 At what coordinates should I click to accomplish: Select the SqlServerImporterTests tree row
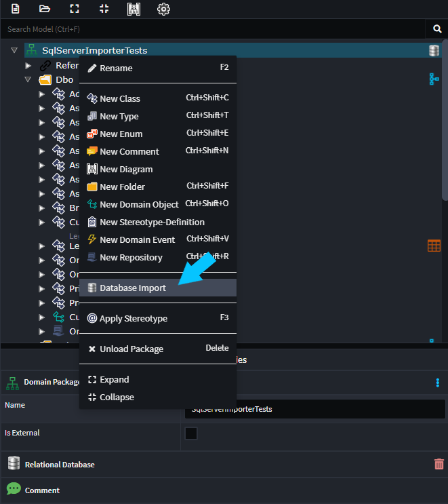(x=233, y=50)
